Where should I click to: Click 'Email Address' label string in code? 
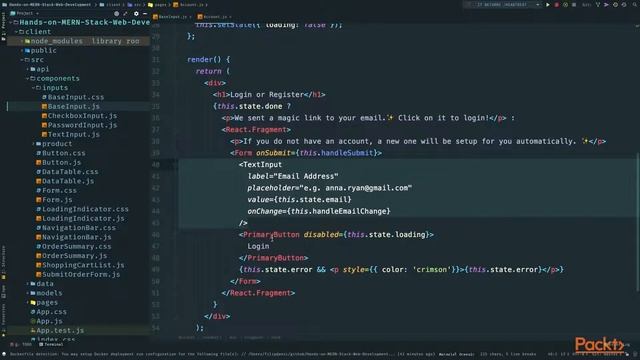coord(306,176)
